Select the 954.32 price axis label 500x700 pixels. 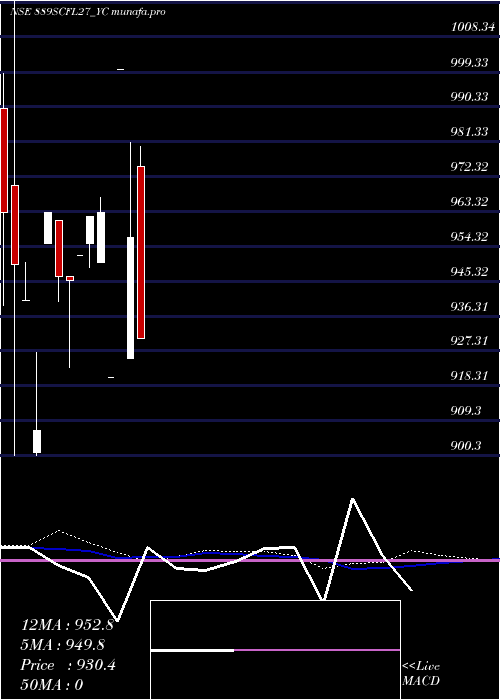click(469, 236)
